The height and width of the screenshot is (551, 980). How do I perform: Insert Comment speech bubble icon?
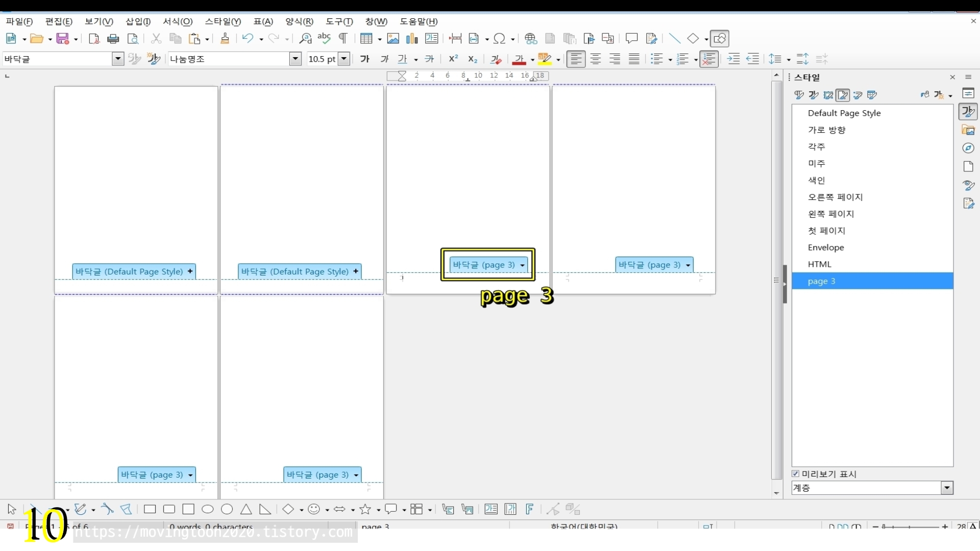(x=632, y=39)
